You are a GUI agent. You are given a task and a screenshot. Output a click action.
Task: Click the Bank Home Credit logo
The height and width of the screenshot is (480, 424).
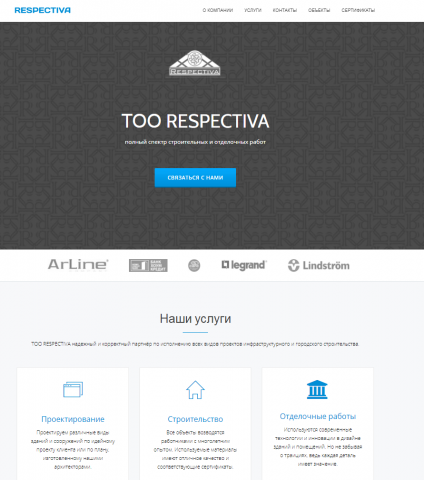click(148, 265)
